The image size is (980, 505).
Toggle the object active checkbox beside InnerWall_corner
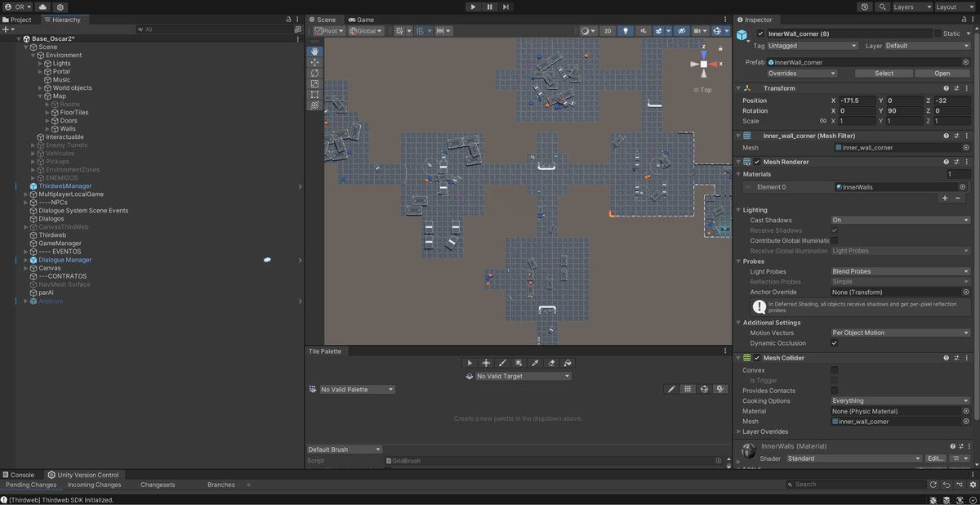click(x=760, y=34)
